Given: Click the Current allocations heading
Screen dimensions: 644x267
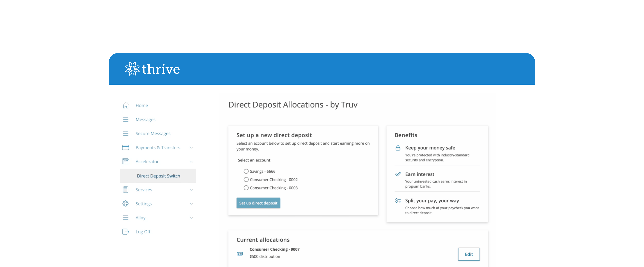Looking at the screenshot, I should (263, 240).
